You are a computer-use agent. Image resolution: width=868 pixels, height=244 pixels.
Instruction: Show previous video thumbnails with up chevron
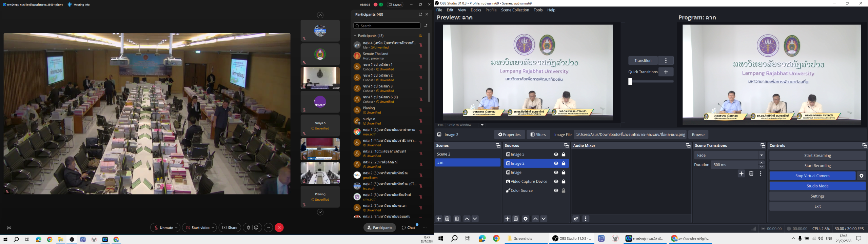click(320, 15)
